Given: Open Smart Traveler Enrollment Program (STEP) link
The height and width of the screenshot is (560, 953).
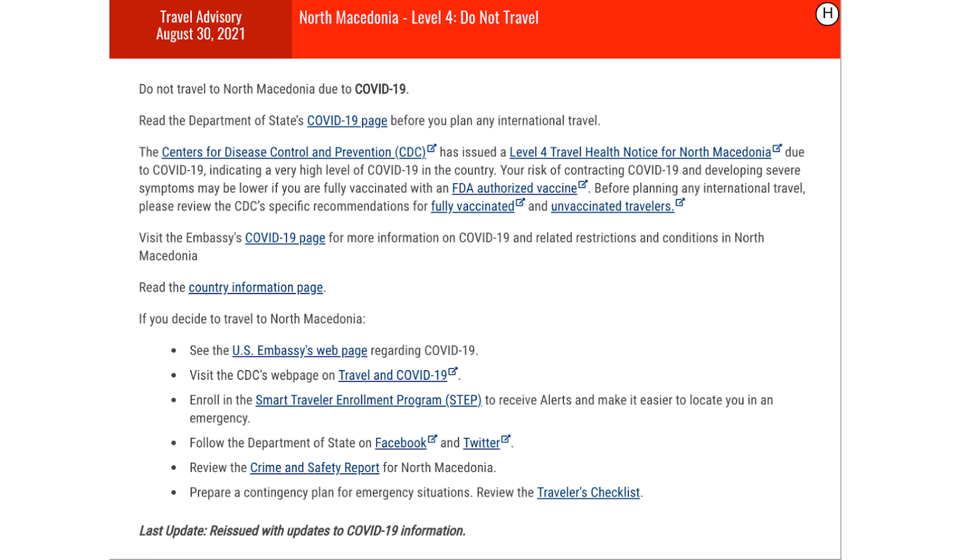Looking at the screenshot, I should [x=369, y=401].
